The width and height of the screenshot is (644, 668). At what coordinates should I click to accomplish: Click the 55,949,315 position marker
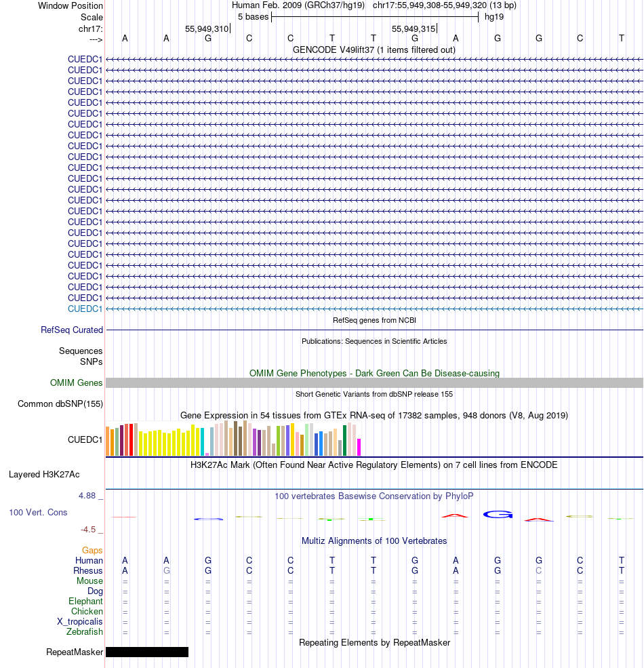[x=414, y=29]
